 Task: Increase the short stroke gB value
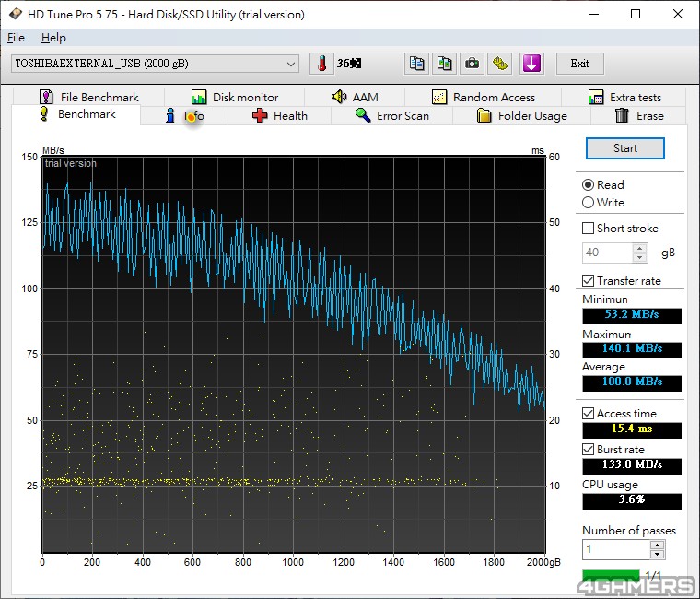coord(640,248)
